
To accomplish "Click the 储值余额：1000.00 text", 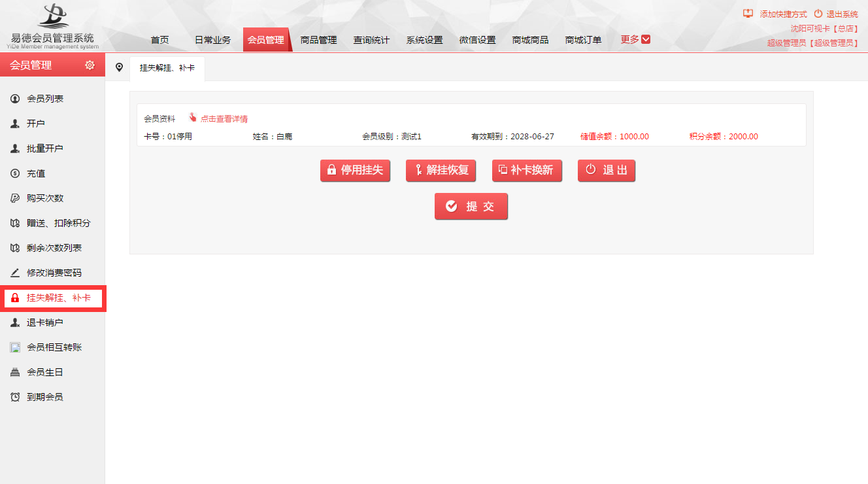I will (614, 137).
